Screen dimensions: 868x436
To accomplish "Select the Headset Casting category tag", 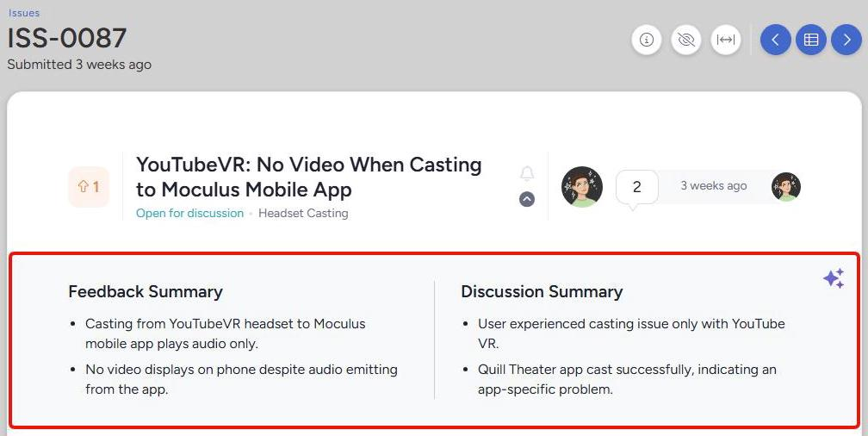I will (303, 213).
